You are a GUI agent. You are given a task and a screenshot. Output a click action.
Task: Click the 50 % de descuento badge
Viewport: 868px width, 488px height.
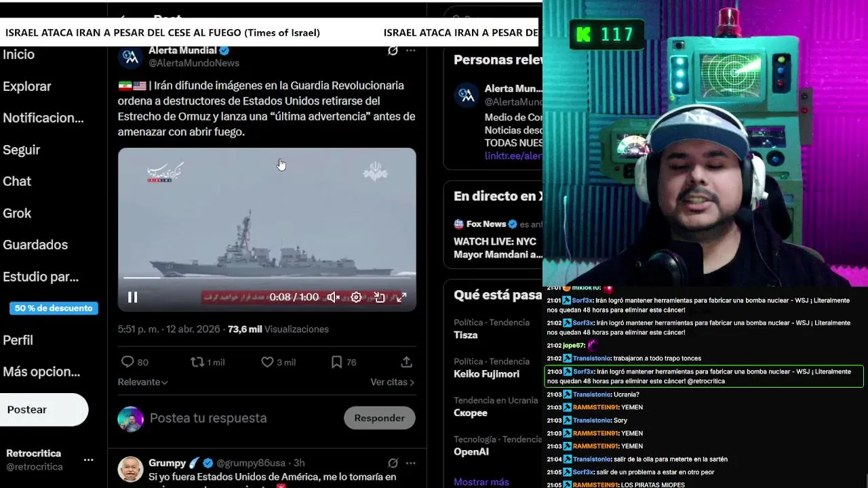(54, 308)
